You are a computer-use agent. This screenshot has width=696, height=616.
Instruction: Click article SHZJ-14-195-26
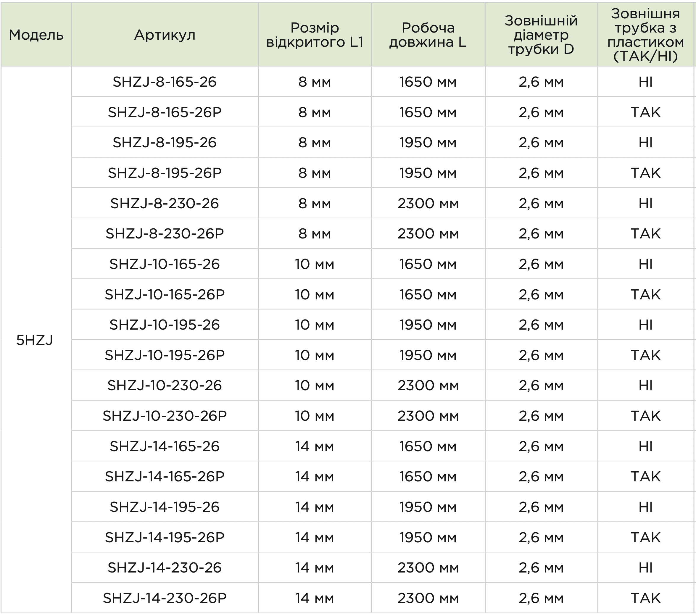click(x=165, y=507)
